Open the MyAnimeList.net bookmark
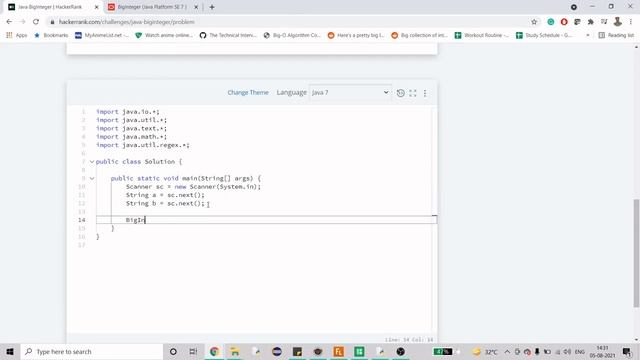Screen dimensions: 640x360 tap(102, 35)
